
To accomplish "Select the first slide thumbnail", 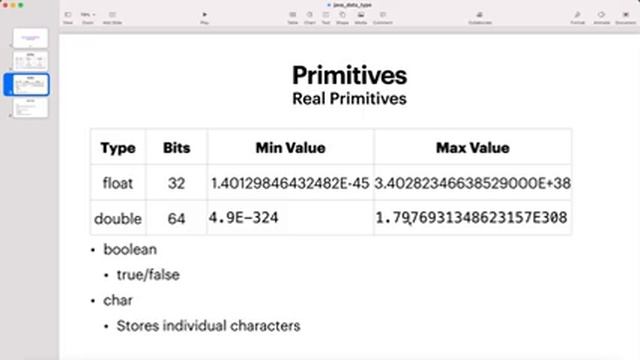I will click(x=30, y=38).
